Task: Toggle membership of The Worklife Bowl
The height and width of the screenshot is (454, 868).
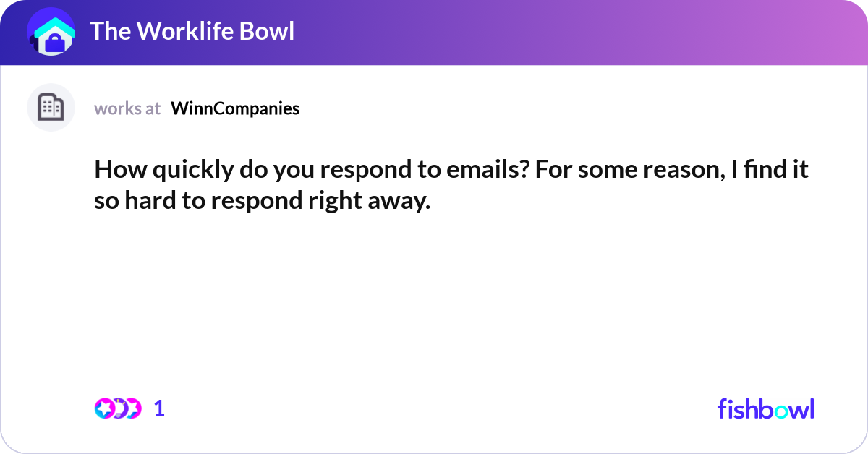Action: [x=193, y=31]
